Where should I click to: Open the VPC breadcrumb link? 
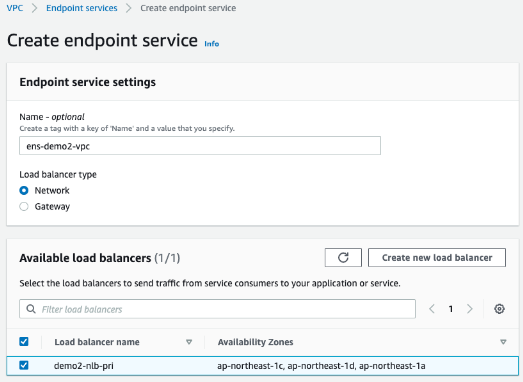[x=15, y=8]
